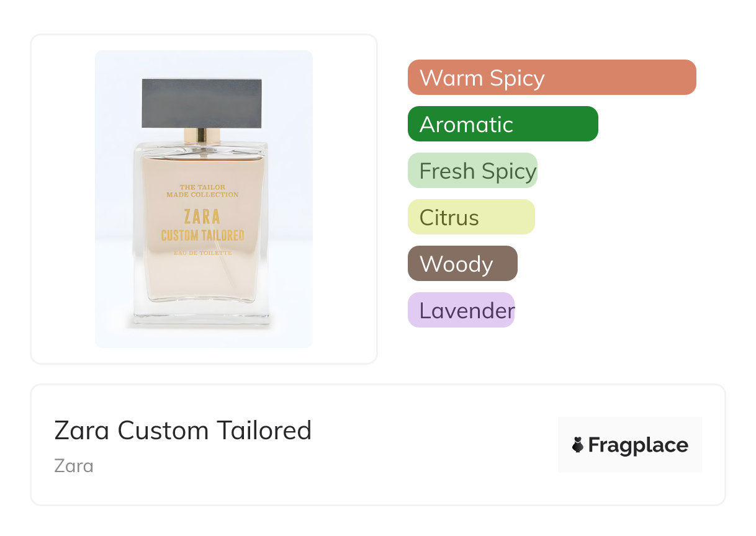Image resolution: width=756 pixels, height=536 pixels.
Task: Select the Warm Spicy accord bar
Action: tap(551, 78)
